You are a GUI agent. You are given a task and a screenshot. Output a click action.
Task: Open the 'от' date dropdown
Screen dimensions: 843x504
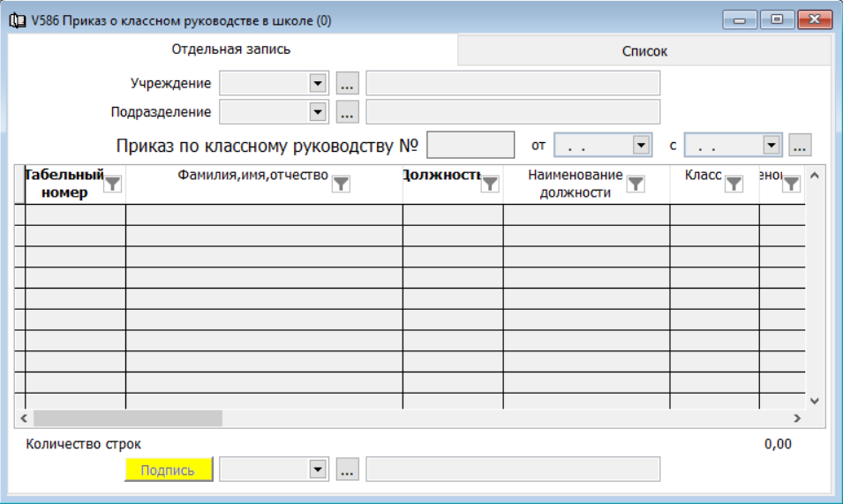tap(640, 145)
